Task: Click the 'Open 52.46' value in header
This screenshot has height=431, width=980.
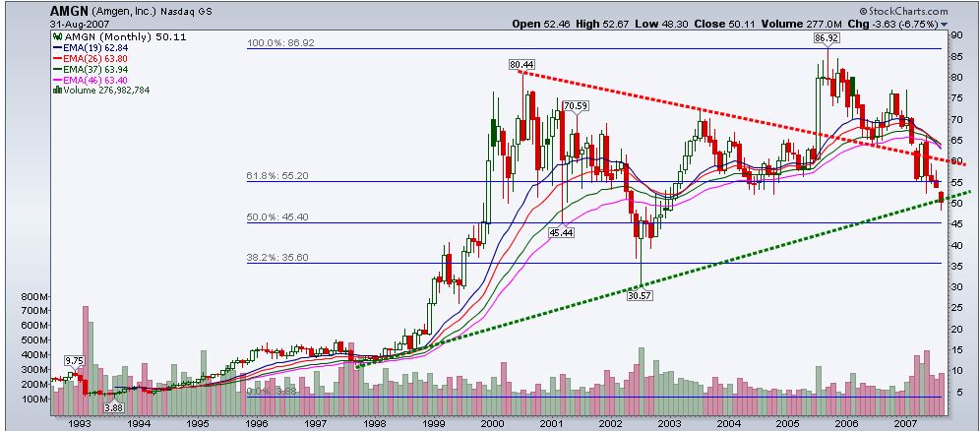Action: click(539, 25)
